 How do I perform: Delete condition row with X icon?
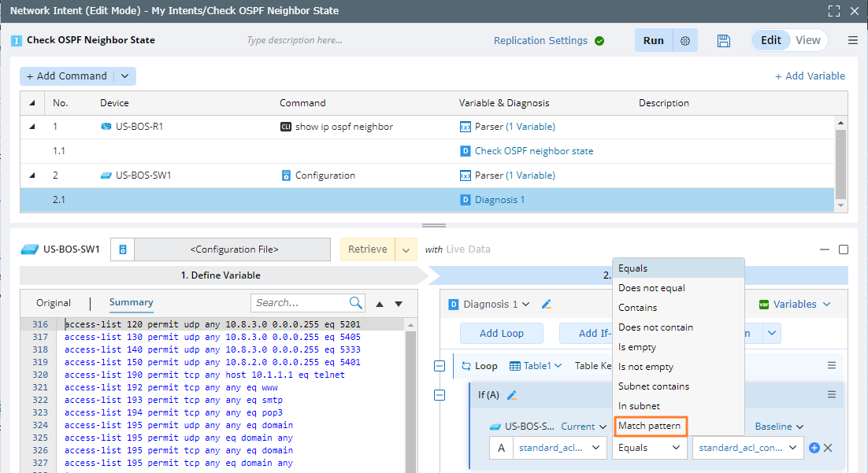coord(828,448)
